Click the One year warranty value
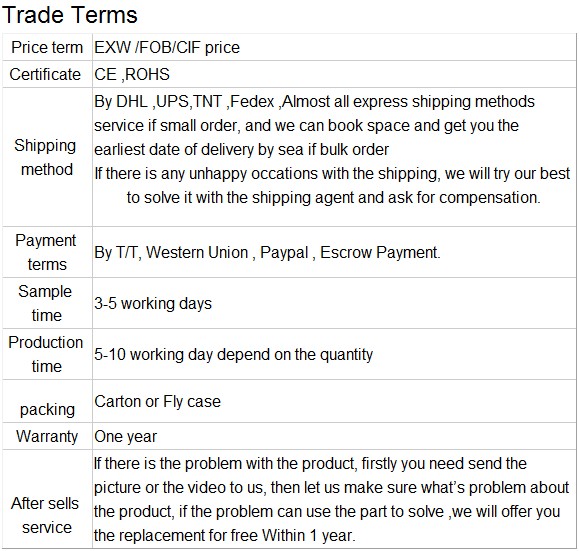The height and width of the screenshot is (551, 579). 126,437
